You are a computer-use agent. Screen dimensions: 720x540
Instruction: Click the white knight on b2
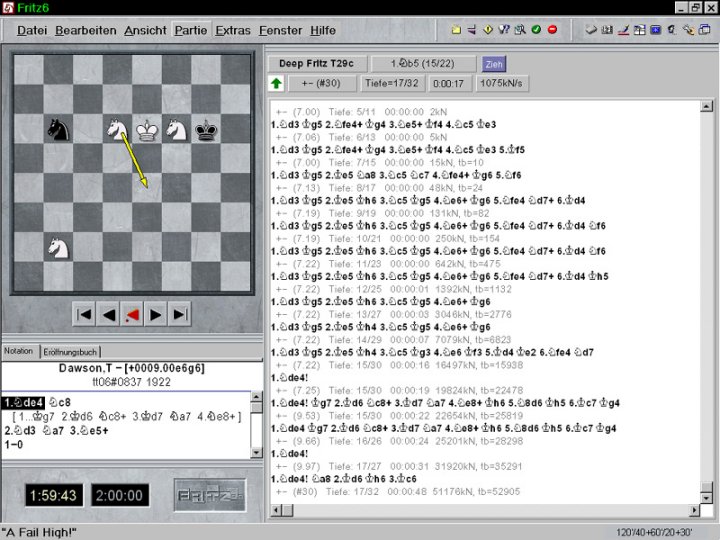click(58, 248)
